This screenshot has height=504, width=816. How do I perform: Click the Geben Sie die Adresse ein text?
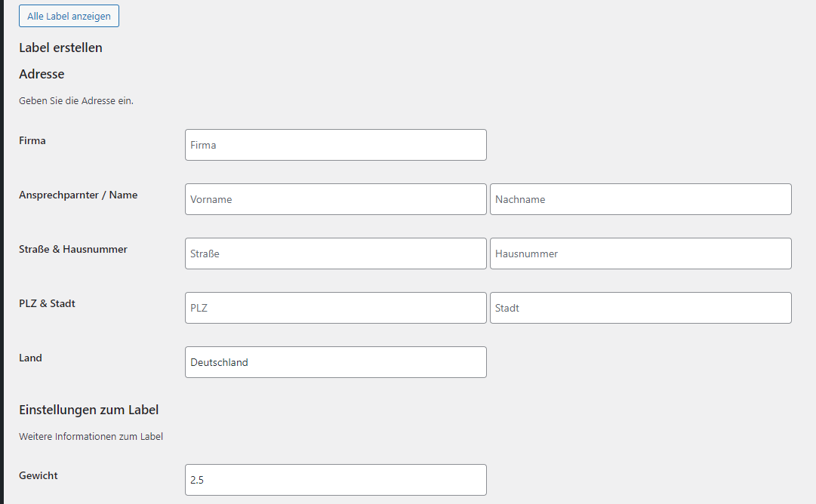tap(75, 100)
